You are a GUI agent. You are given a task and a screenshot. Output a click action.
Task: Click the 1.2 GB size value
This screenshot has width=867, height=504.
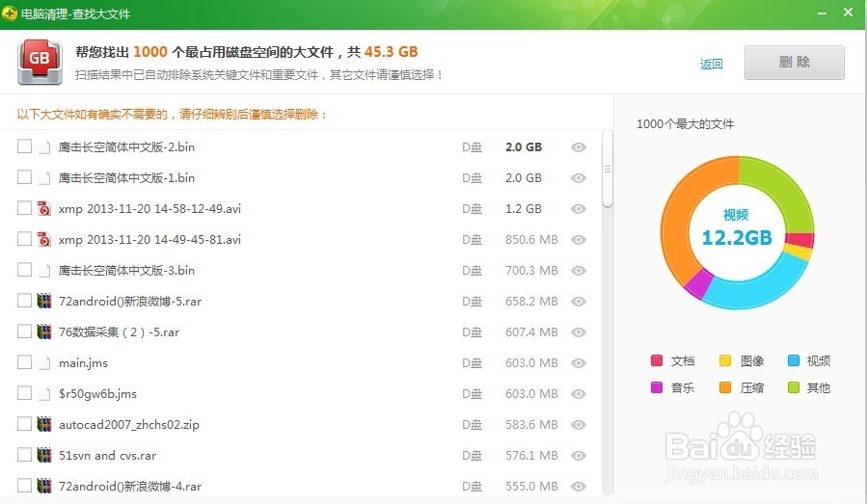click(523, 209)
